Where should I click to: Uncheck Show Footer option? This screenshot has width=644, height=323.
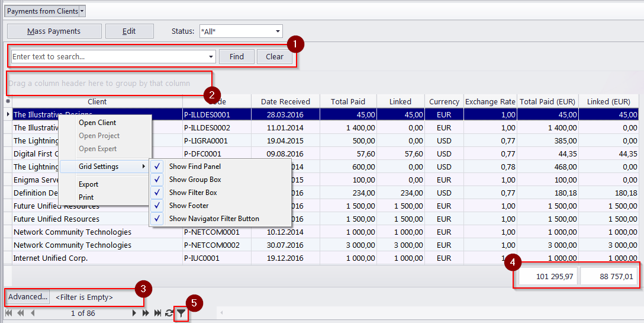click(x=221, y=205)
